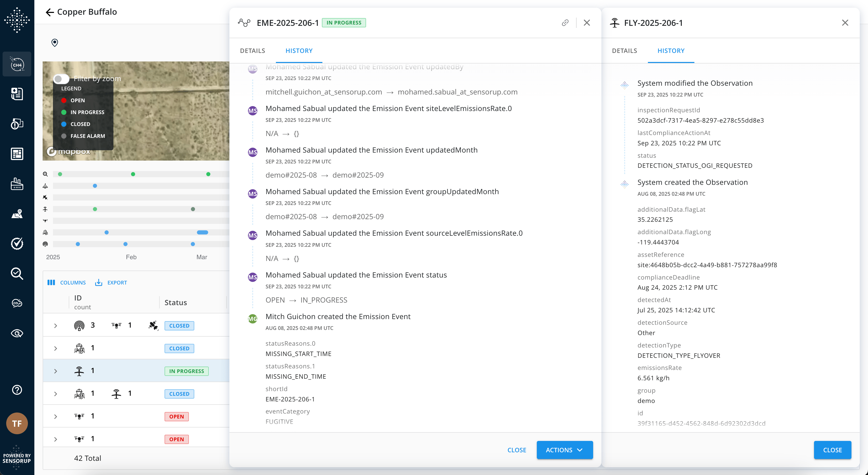Open the factory facilities sidebar icon
The image size is (868, 475).
click(x=17, y=184)
